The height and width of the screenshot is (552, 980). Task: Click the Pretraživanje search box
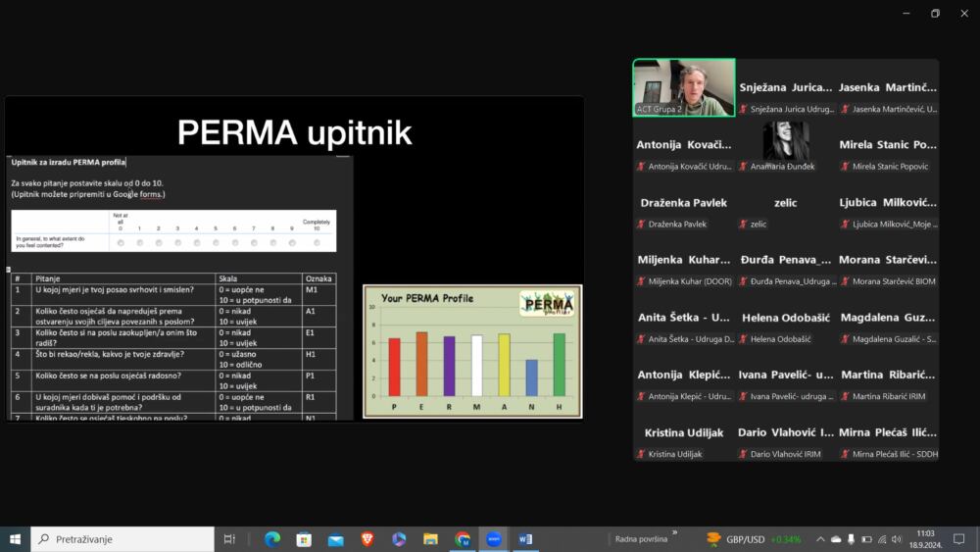coord(122,539)
